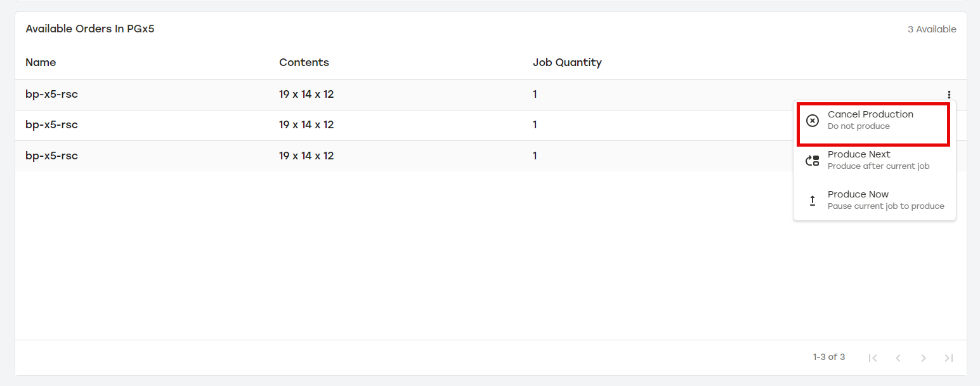Screen dimensions: 980x386
Task: Click the Contents column header
Action: click(x=304, y=62)
